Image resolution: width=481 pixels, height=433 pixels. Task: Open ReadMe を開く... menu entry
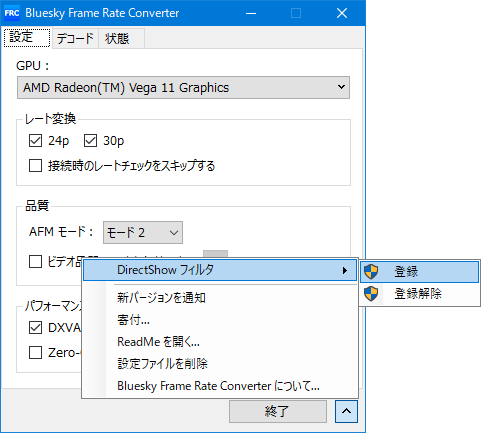click(x=220, y=342)
